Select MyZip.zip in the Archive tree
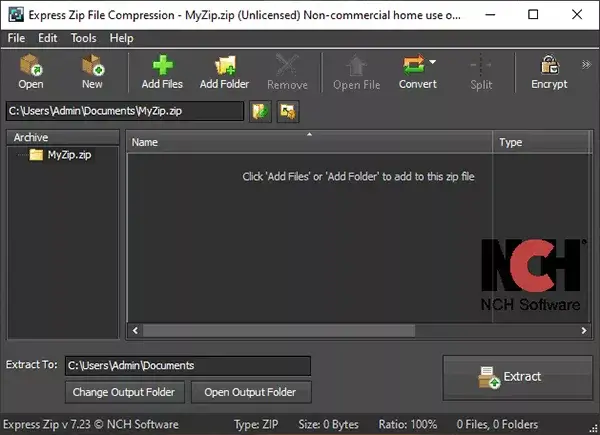This screenshot has width=600, height=435. 69,155
